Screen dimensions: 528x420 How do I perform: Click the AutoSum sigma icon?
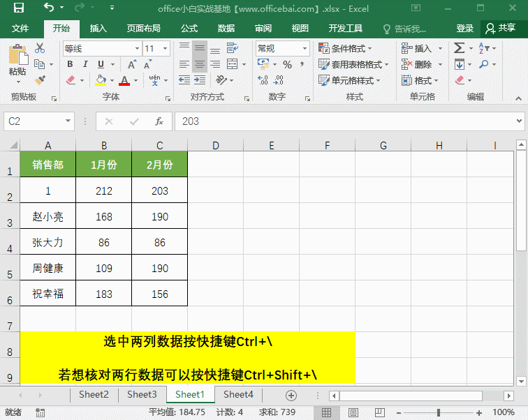click(x=459, y=48)
